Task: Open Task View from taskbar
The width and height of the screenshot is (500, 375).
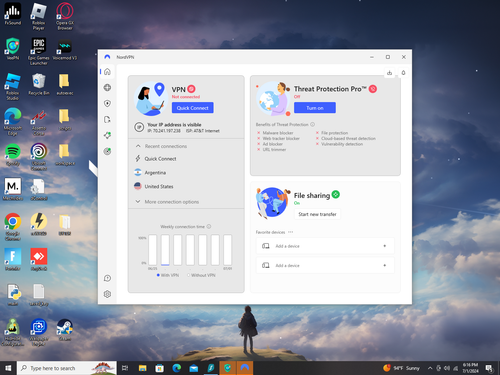Action: 125,368
